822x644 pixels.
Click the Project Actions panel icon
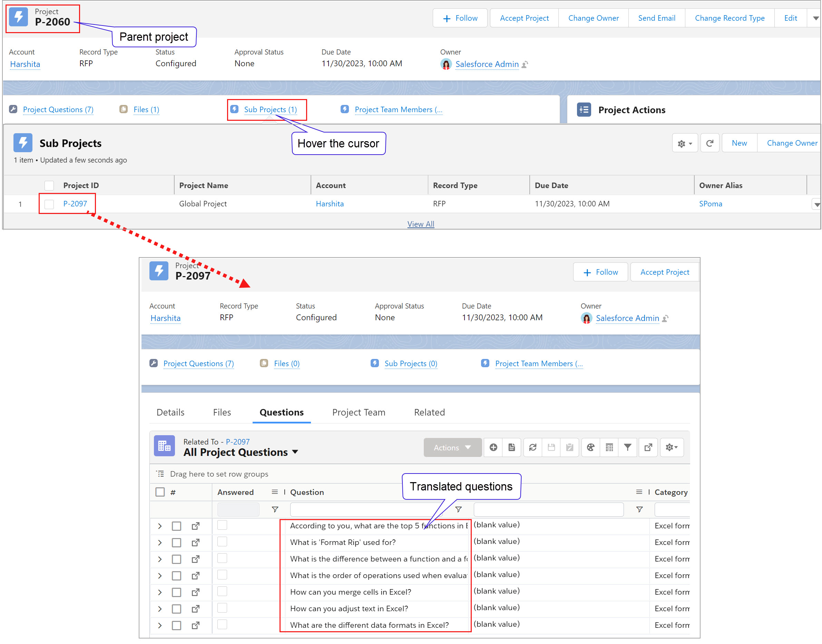click(584, 110)
